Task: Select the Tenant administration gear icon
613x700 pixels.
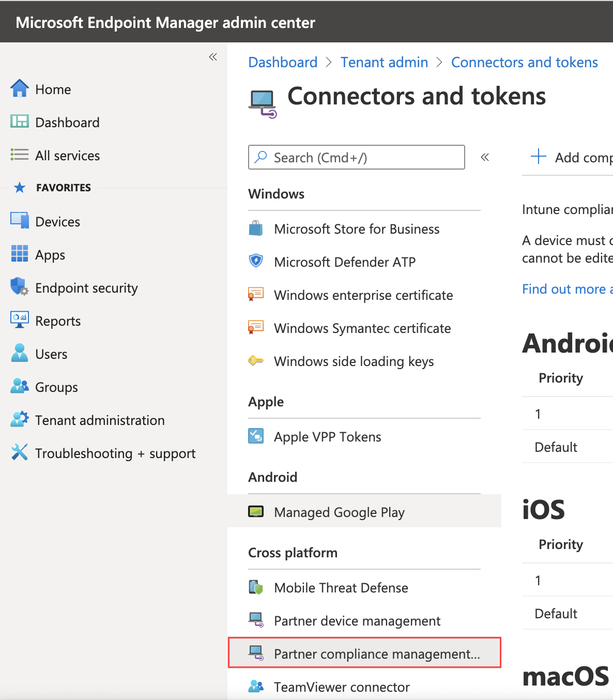Action: point(20,419)
